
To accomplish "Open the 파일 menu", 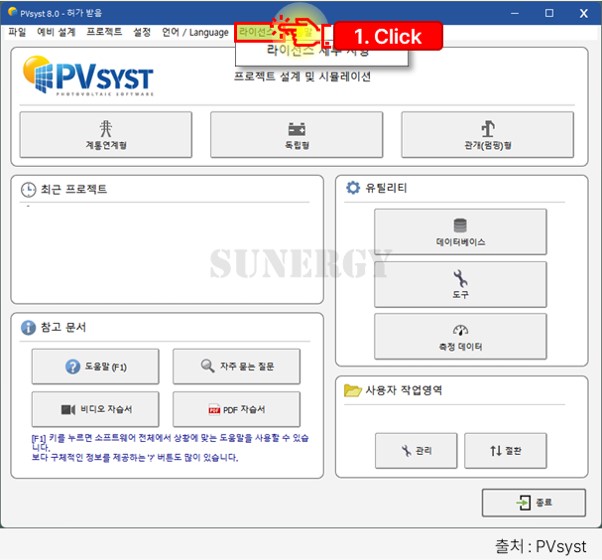I will (17, 32).
